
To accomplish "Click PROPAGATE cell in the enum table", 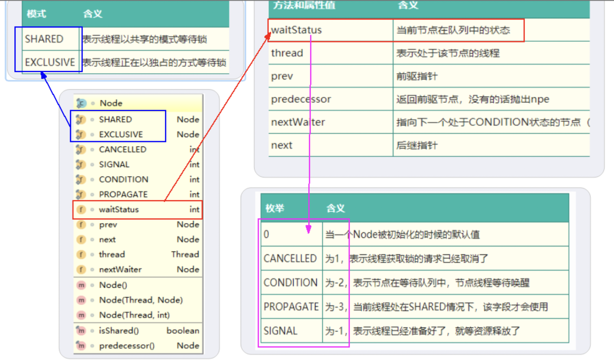I will [x=291, y=307].
